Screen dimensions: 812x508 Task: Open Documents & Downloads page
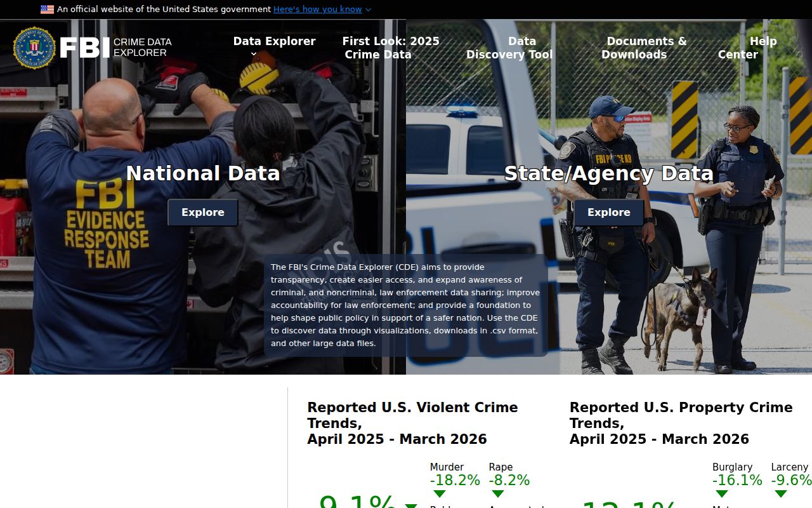tap(644, 48)
